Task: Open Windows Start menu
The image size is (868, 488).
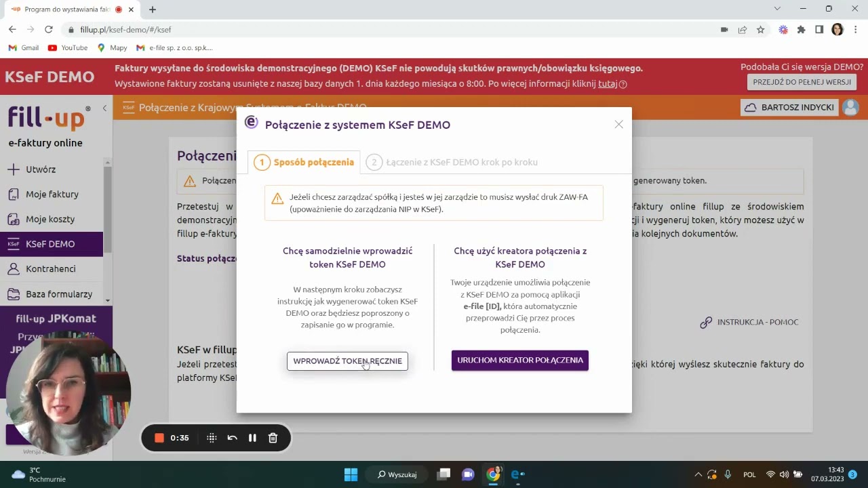Action: coord(351,474)
